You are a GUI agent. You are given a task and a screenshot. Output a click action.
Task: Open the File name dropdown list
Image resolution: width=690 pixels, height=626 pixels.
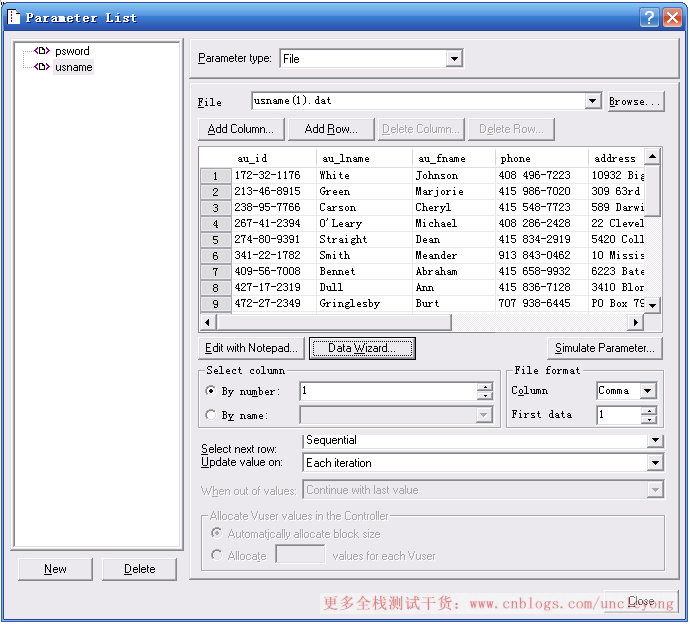coord(593,101)
